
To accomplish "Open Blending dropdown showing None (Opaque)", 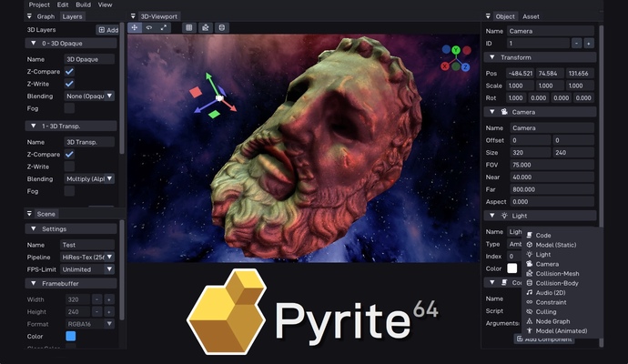I will (89, 96).
